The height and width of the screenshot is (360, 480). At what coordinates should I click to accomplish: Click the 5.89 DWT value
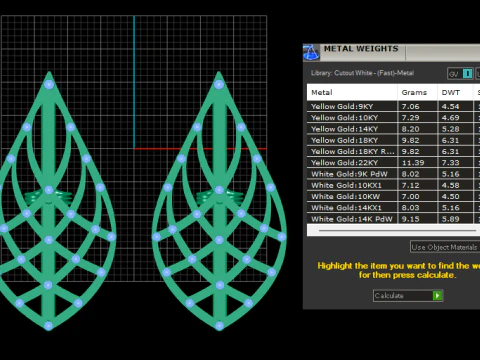coord(450,219)
